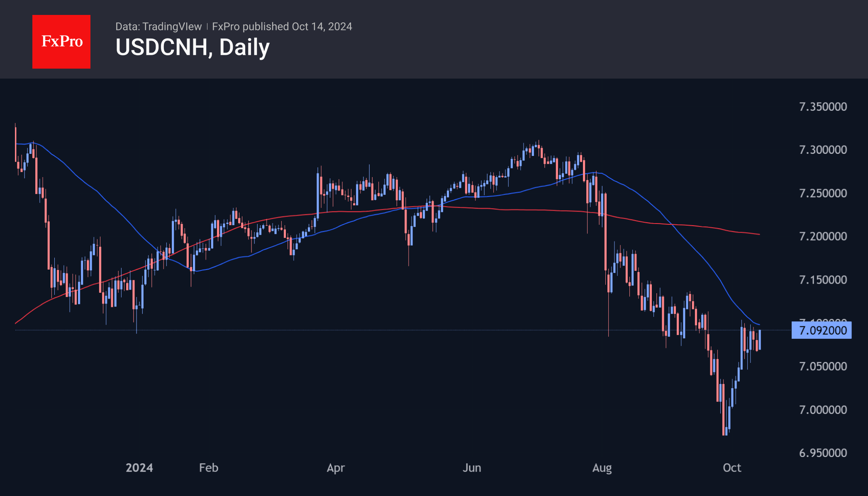Image resolution: width=868 pixels, height=496 pixels.
Task: Select the Oct marker on time axis
Action: click(732, 468)
